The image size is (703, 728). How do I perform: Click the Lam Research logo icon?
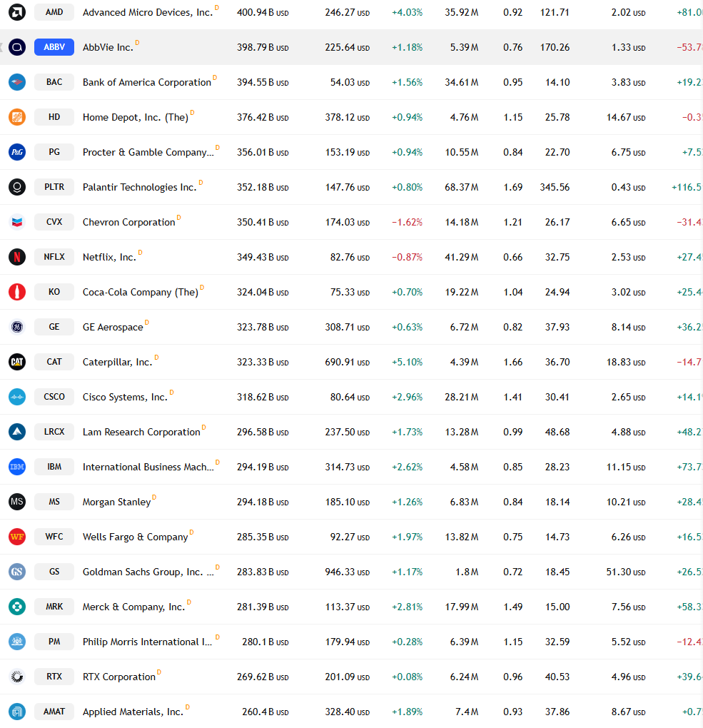[x=17, y=432]
